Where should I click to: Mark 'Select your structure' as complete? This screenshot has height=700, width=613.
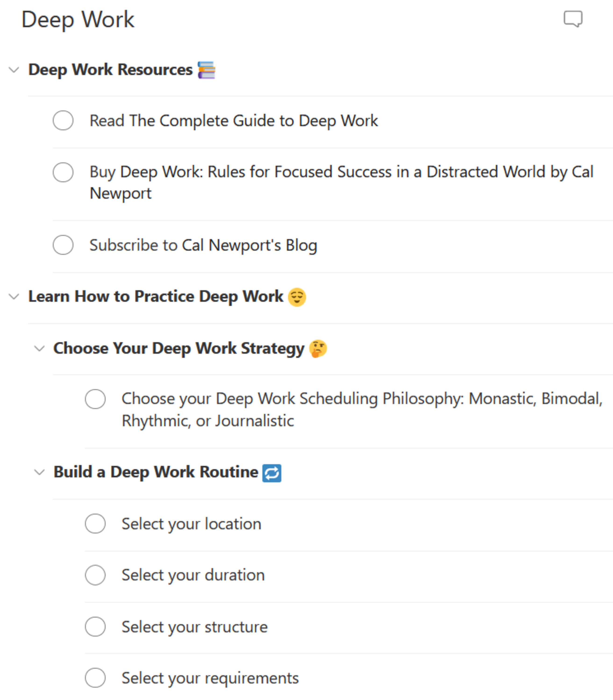tap(96, 627)
